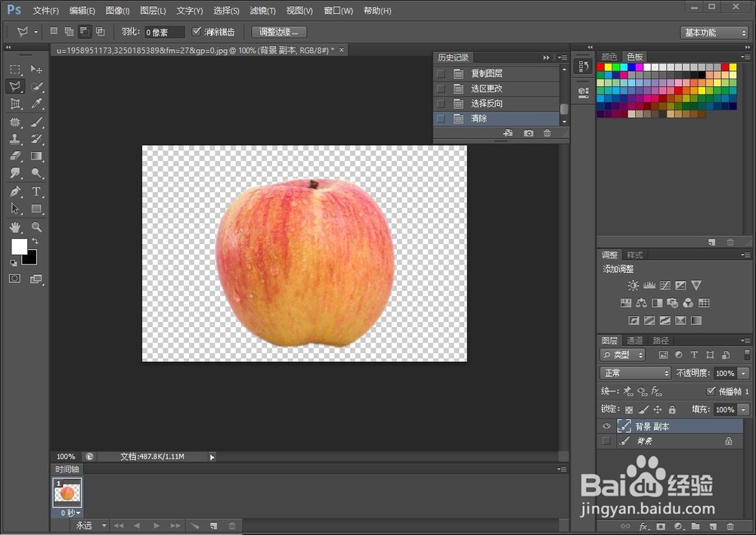756x535 pixels.
Task: Toggle lock all for layer
Action: 672,410
